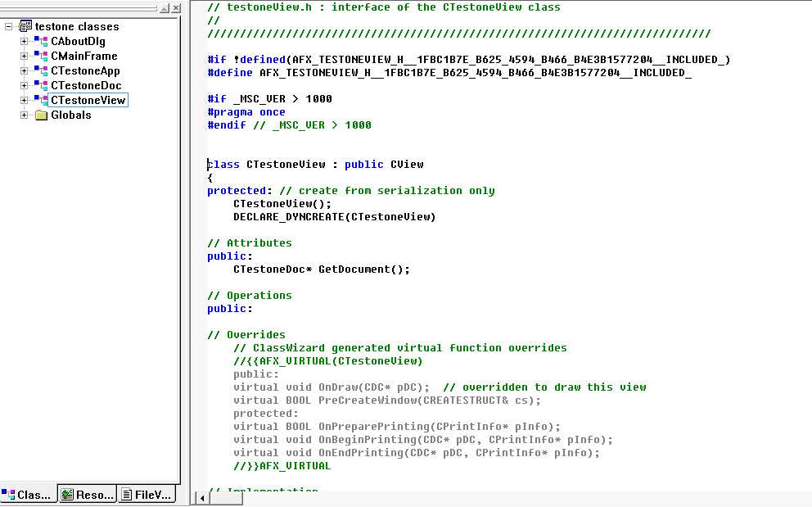Click the CTestoneApp class icon
Screen dimensions: 812x507
point(41,70)
